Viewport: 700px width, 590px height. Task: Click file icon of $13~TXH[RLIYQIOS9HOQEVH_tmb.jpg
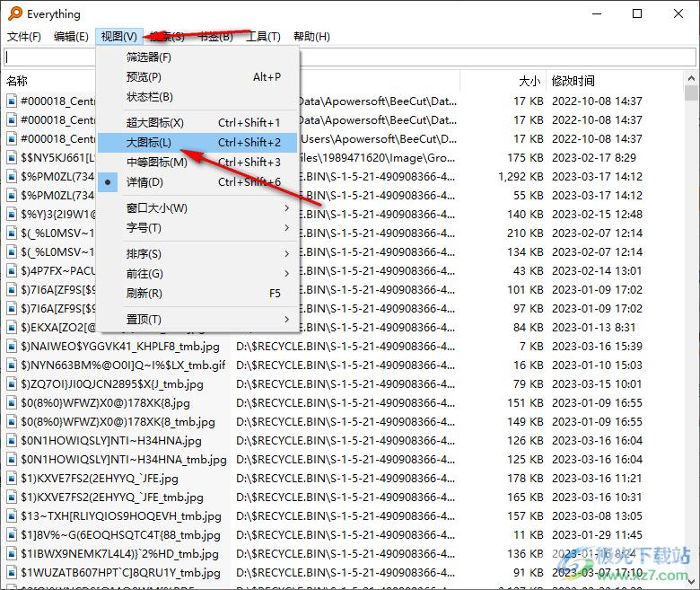point(12,516)
